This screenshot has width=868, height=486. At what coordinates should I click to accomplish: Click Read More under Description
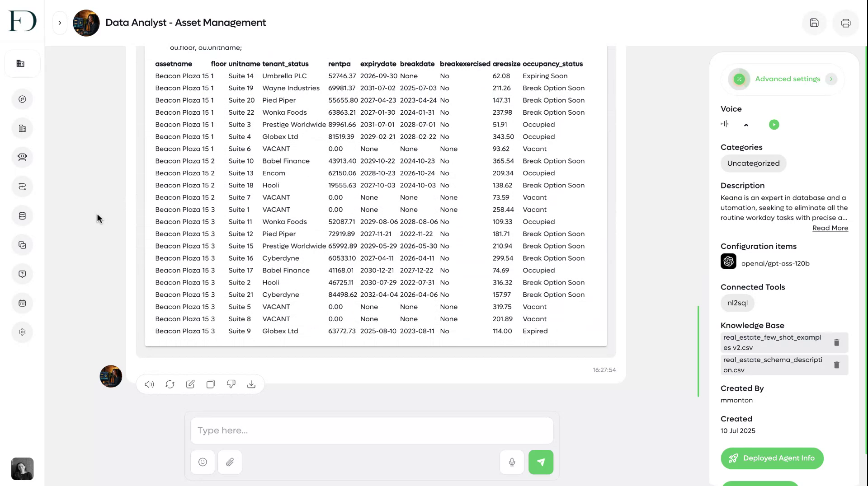830,228
